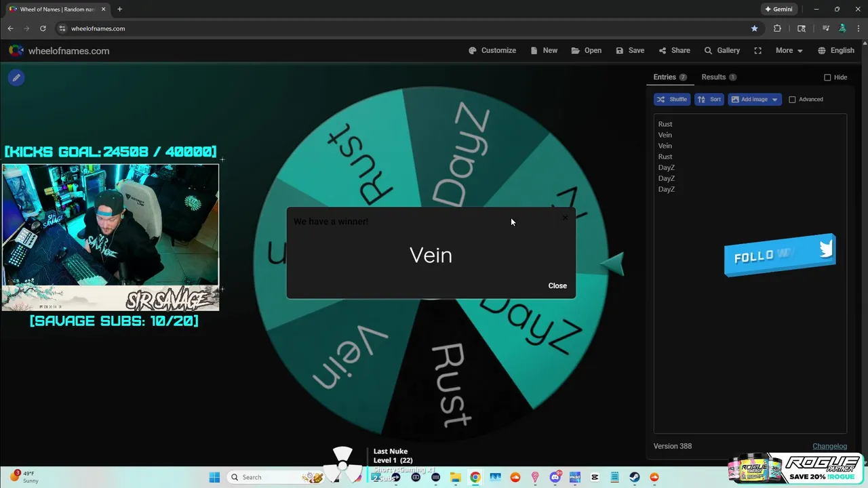Open the Chrome profile avatar
The image size is (868, 488).
pos(842,28)
